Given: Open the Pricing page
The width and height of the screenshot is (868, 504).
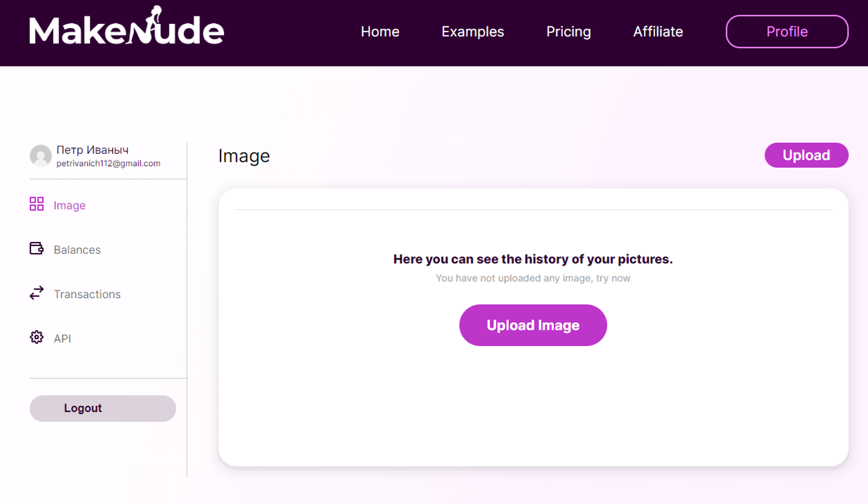Looking at the screenshot, I should 569,32.
